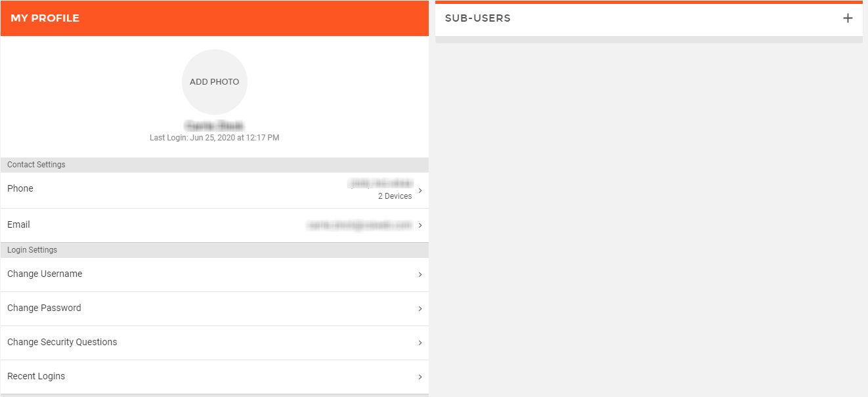Open the Email row chevron arrow
Screen dimensions: 868x397
tap(420, 226)
